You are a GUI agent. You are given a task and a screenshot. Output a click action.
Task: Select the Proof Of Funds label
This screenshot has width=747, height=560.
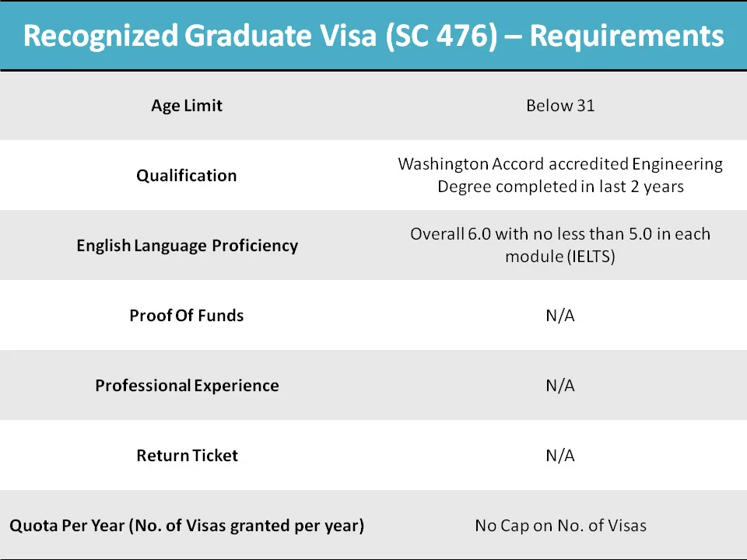pos(187,315)
